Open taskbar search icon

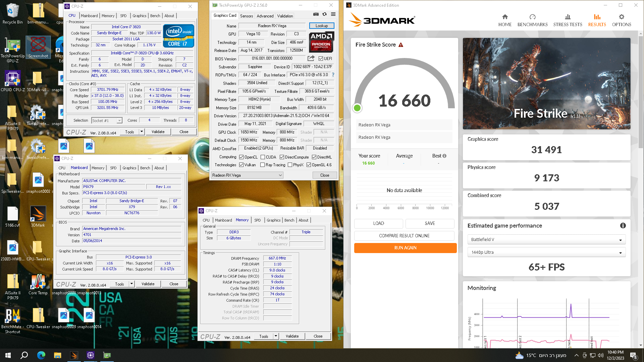click(x=24, y=355)
